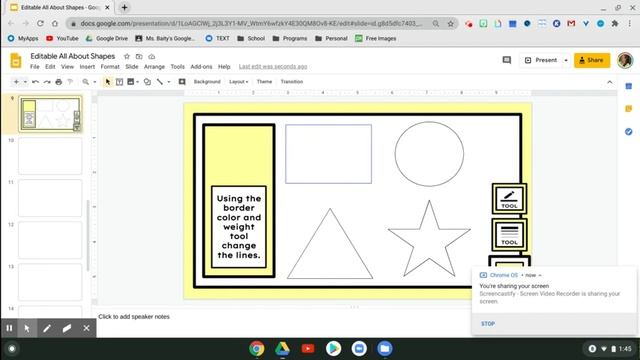
Task: Open Last edit was seconds ago link
Action: click(x=273, y=67)
